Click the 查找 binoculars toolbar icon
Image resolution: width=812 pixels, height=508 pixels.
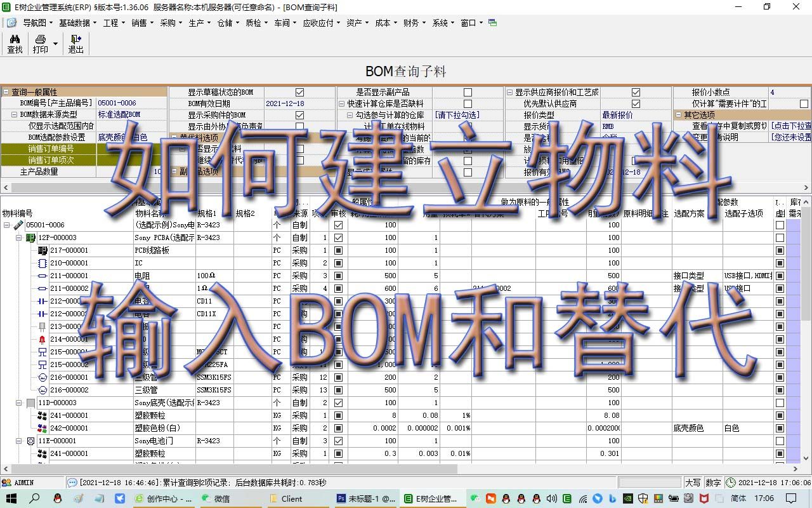tap(15, 39)
